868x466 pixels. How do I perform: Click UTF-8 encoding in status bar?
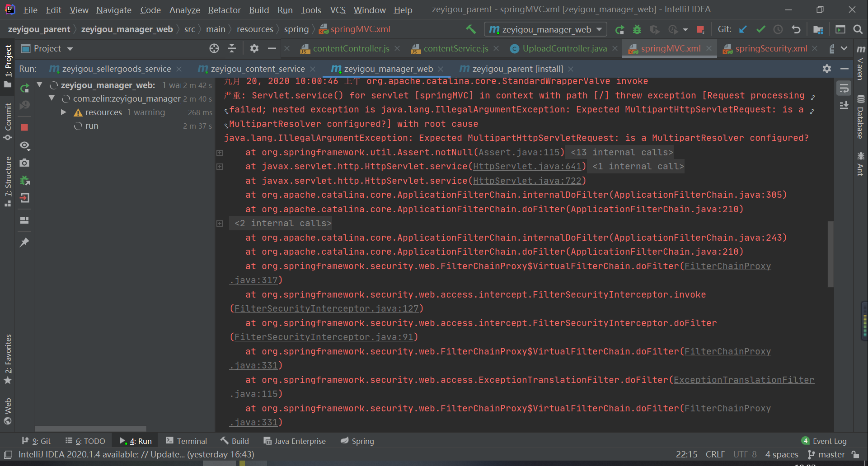pos(745,454)
